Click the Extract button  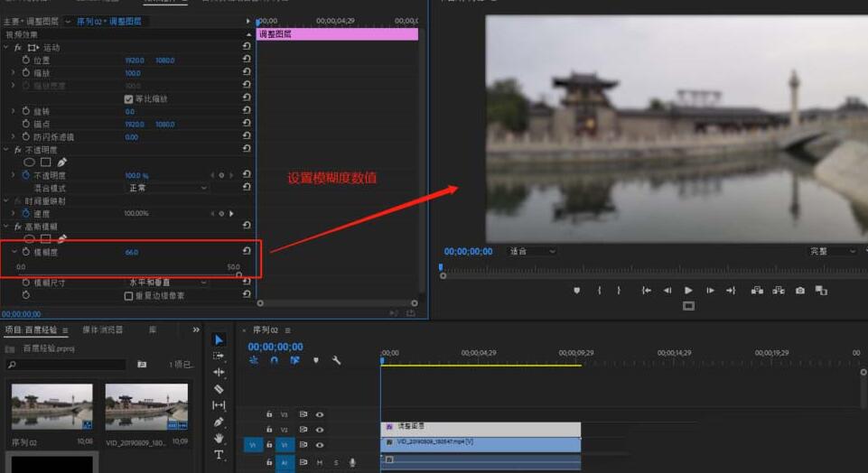point(779,291)
